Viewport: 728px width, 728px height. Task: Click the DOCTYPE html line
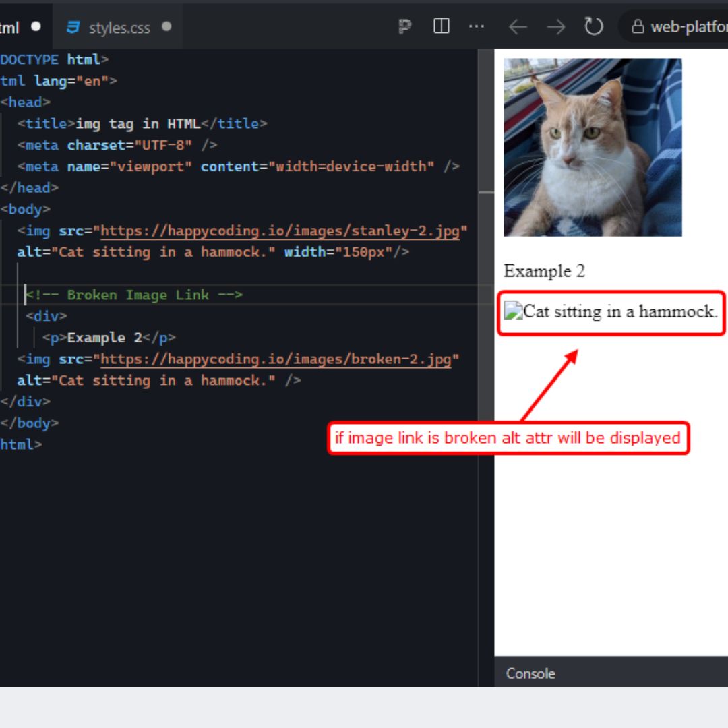(x=55, y=60)
